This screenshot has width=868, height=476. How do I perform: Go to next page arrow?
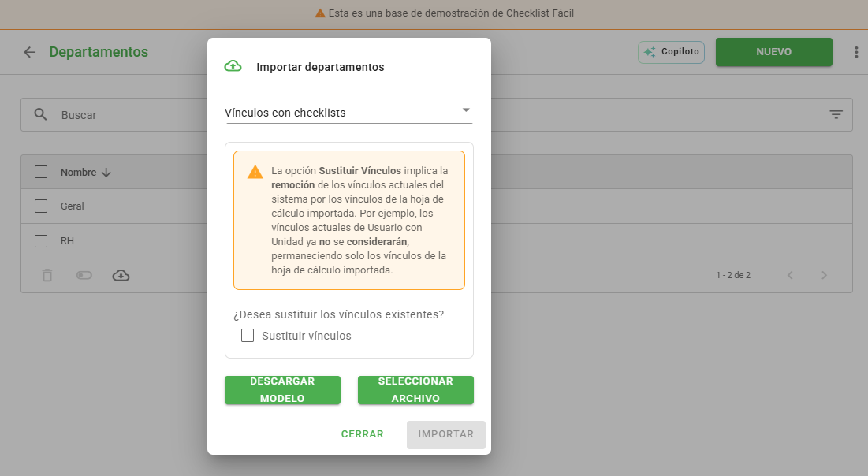[824, 275]
